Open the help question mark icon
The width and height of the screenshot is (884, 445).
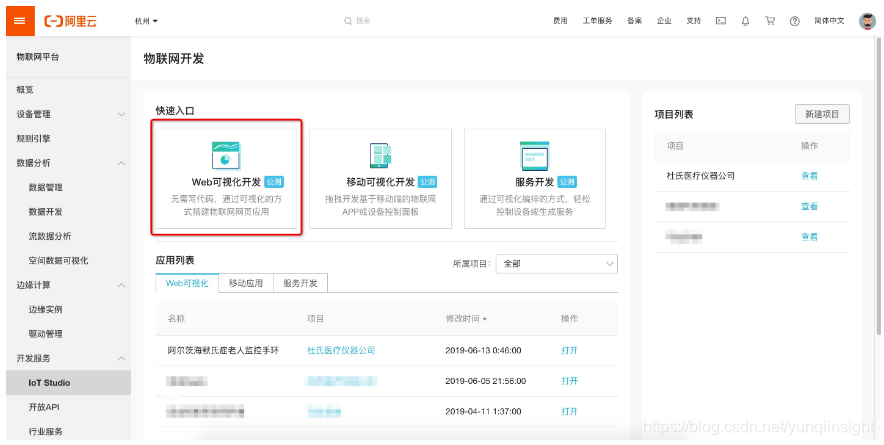coord(794,21)
